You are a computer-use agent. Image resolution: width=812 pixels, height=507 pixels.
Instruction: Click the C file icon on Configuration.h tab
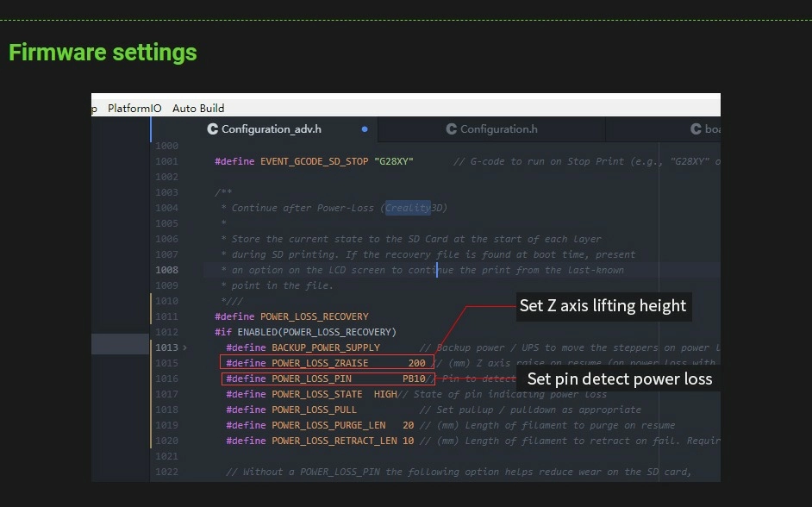pyautogui.click(x=451, y=129)
